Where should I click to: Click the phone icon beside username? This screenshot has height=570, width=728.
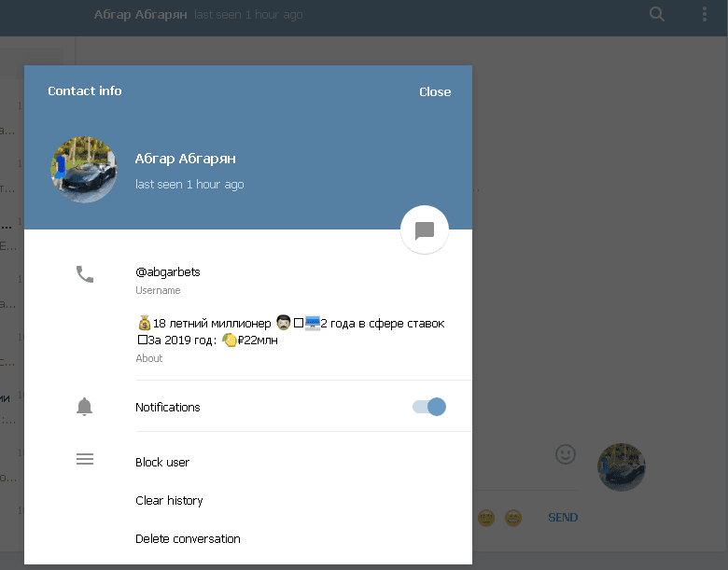(x=85, y=274)
